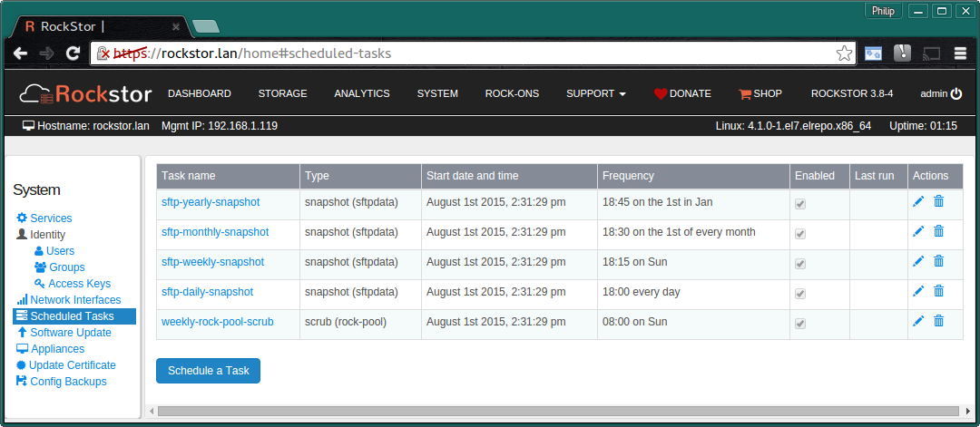Viewport: 980px width, 427px height.
Task: Edit the sftp-monthly-snapshot task with its pencil icon
Action: pyautogui.click(x=918, y=231)
